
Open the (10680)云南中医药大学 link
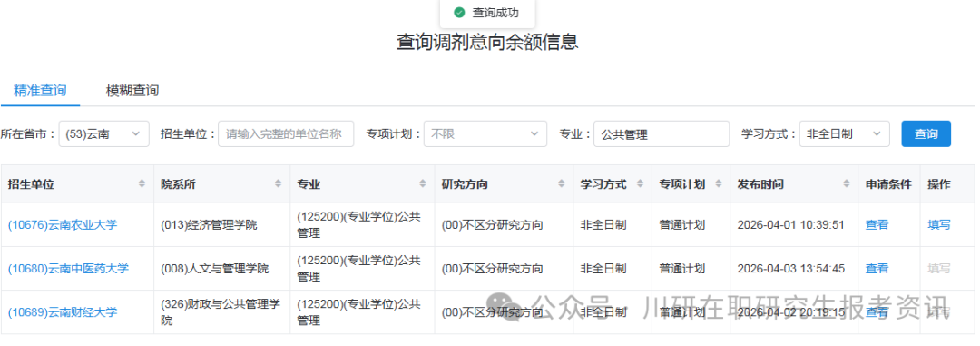68,269
